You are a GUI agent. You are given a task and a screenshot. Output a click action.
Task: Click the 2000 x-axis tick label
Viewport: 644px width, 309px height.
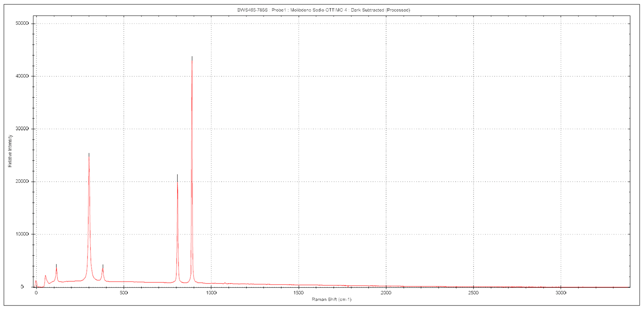coord(386,293)
